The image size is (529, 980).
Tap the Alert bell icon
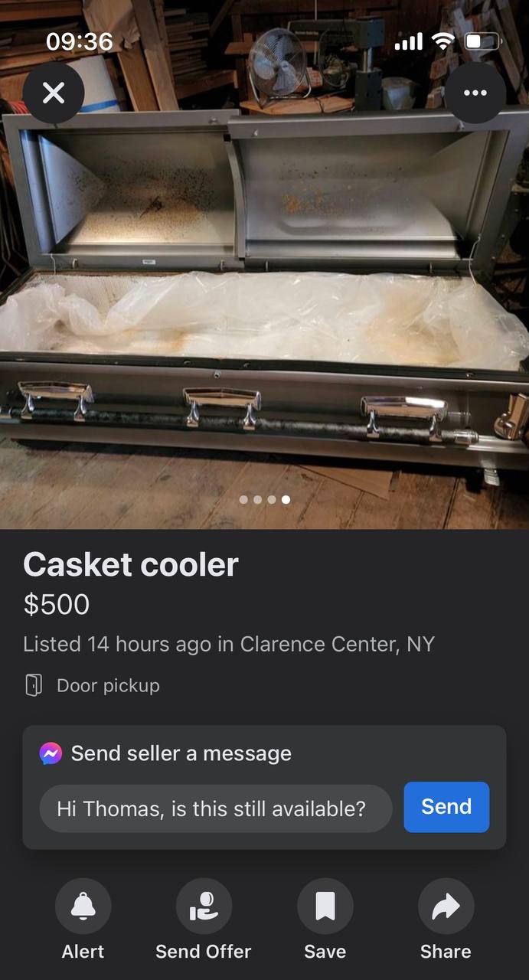(83, 906)
